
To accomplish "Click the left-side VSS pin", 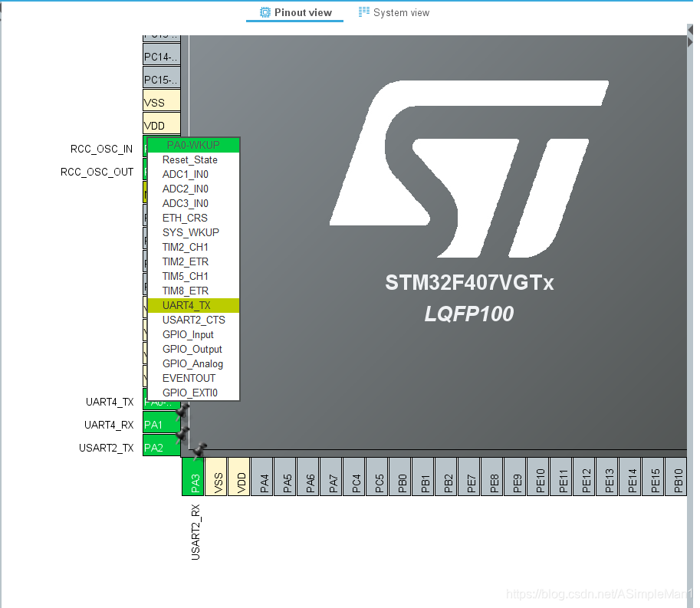I will [x=162, y=100].
